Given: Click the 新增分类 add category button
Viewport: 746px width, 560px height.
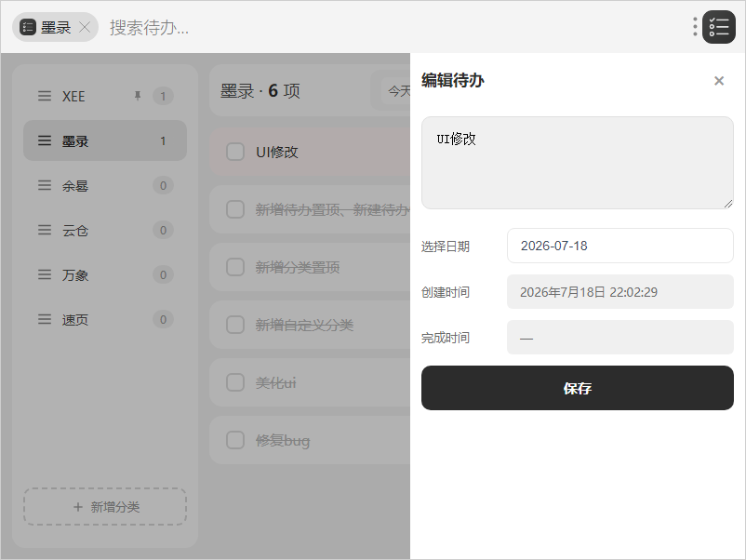Looking at the screenshot, I should click(x=105, y=507).
